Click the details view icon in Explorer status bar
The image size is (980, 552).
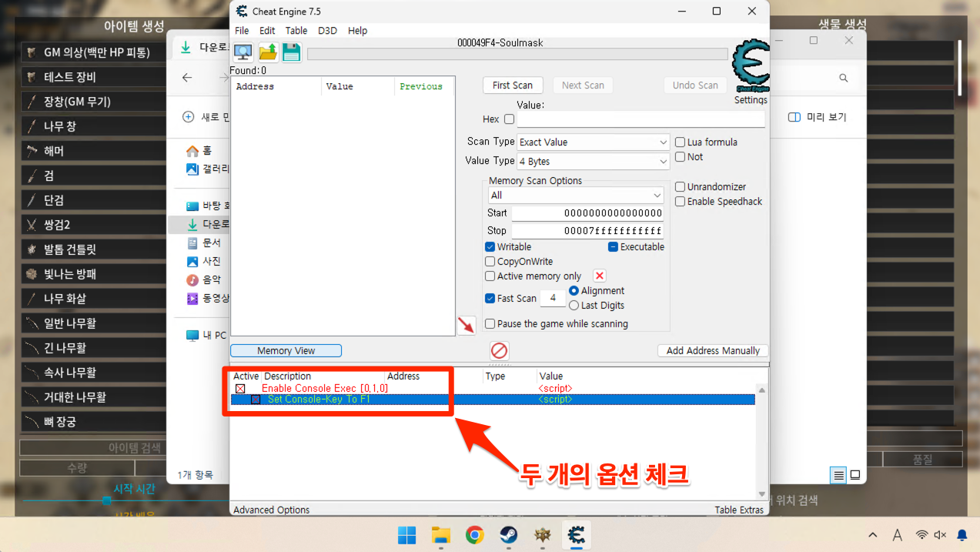point(838,475)
